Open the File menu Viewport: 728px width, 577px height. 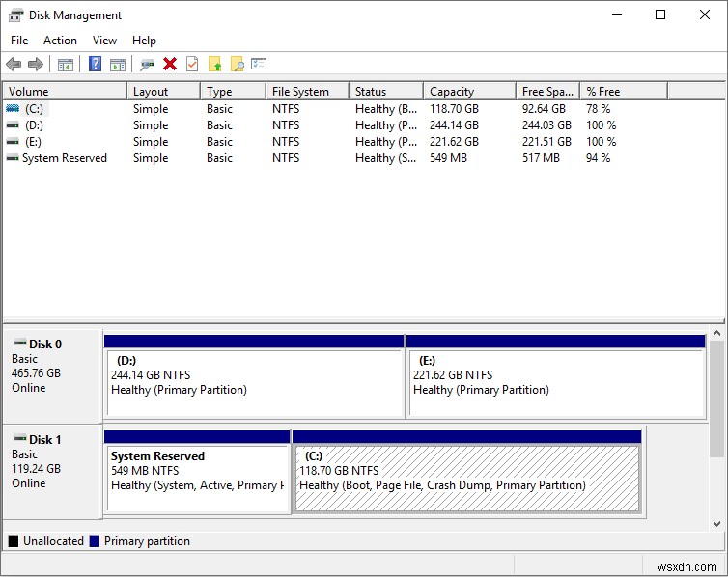19,41
